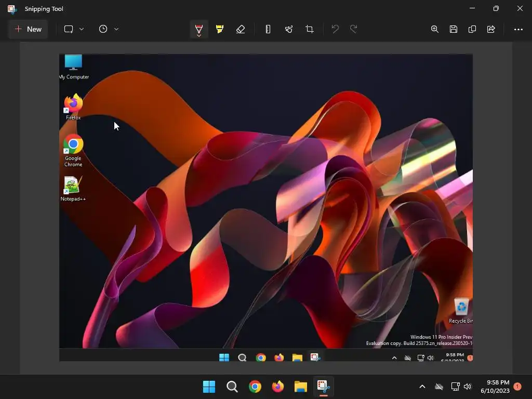Close the Snipping Tool window
The height and width of the screenshot is (399, 532).
[520, 8]
